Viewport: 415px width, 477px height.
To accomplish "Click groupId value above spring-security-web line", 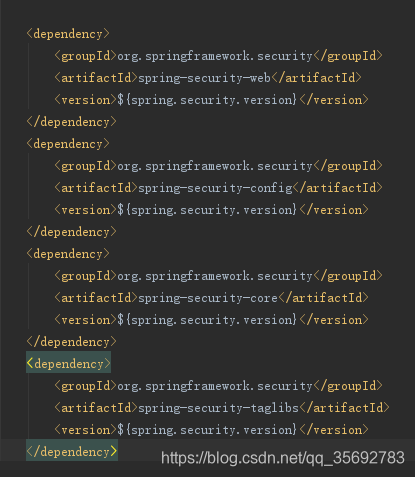I will tap(215, 56).
